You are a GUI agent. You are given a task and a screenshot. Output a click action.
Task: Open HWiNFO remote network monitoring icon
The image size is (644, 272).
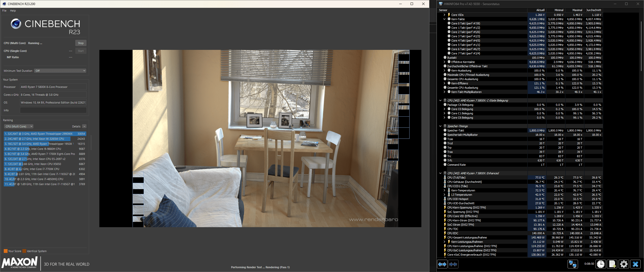click(573, 264)
